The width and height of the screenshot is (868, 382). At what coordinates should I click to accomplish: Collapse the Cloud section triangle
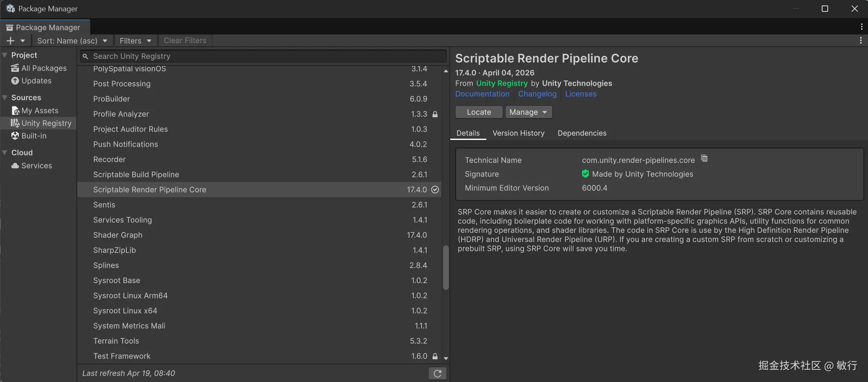coord(5,153)
